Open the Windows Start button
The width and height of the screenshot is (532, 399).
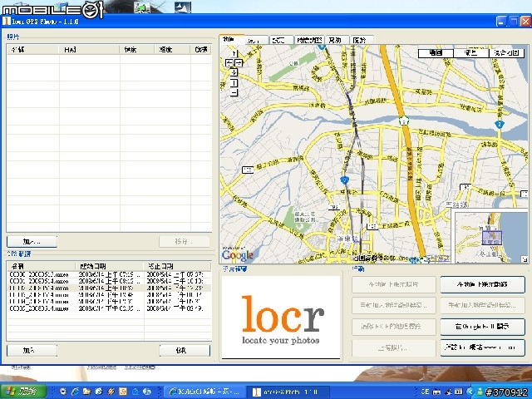[x=23, y=392]
